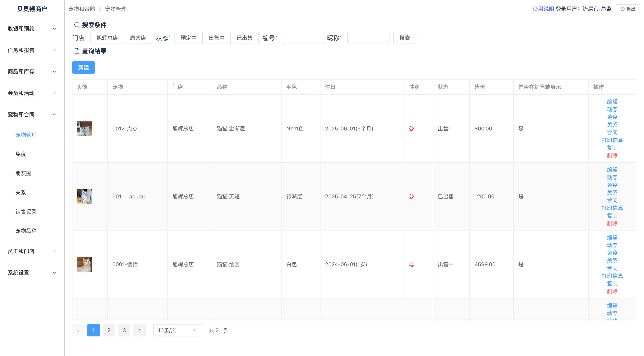Collapse the 宠物和合同 sidebar menu
The image size is (644, 356).
(x=32, y=115)
